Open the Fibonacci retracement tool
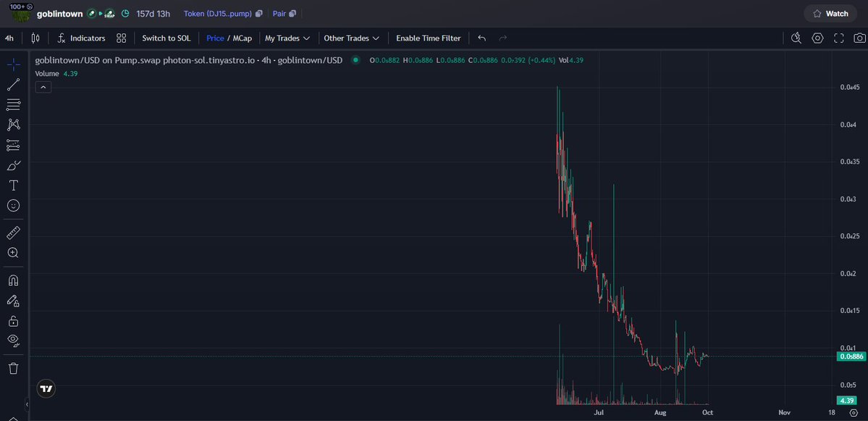The height and width of the screenshot is (421, 868). tap(14, 104)
